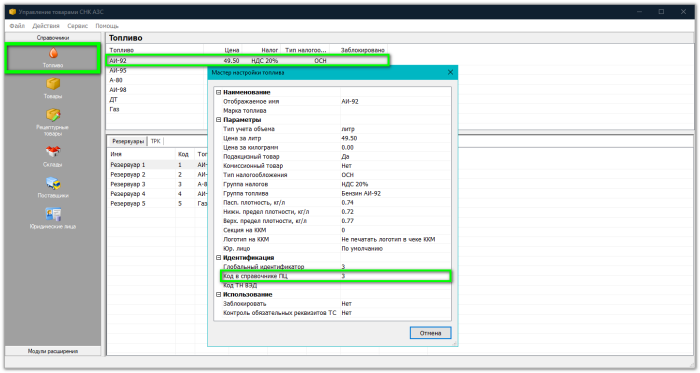Open the Рецептурные товары icon
700x373 pixels.
pos(53,115)
